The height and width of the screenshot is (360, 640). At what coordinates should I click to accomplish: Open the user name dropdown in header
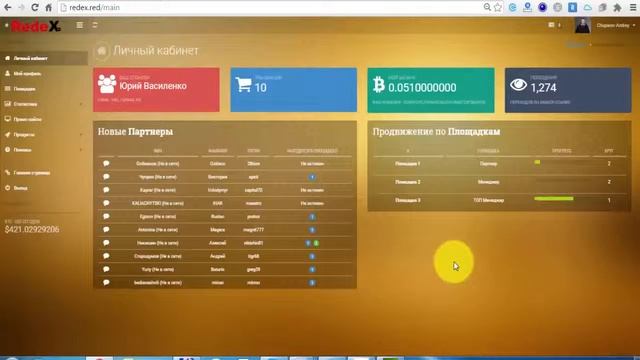[616, 25]
